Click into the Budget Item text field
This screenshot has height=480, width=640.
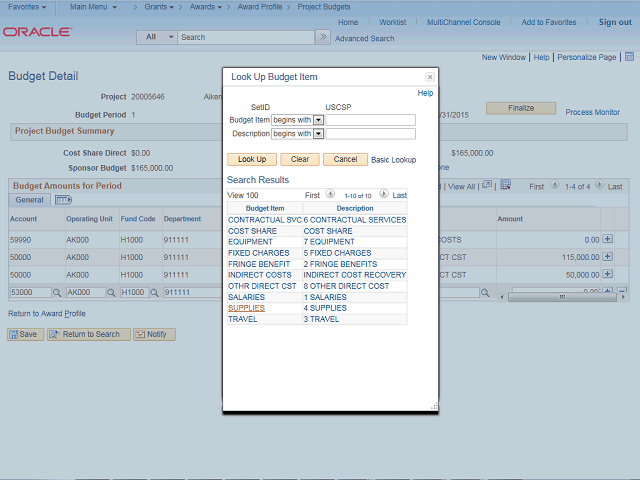[371, 120]
